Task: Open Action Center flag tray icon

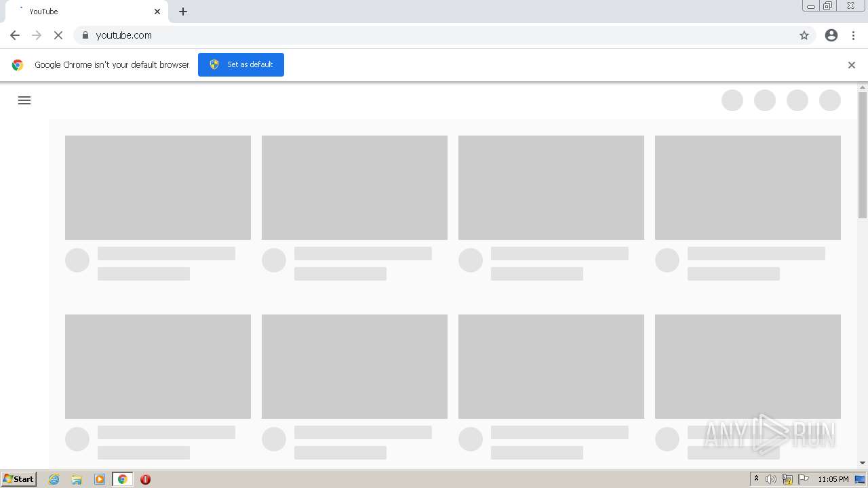Action: click(804, 479)
